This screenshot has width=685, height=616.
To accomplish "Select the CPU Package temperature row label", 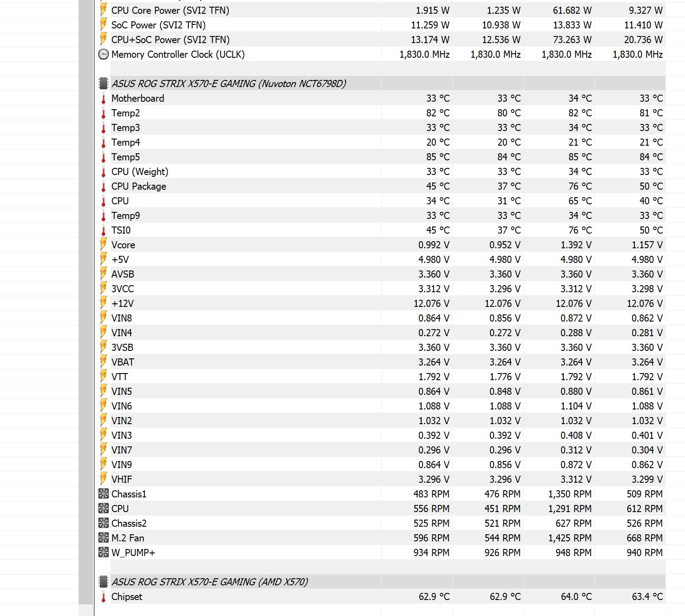I will pos(139,187).
